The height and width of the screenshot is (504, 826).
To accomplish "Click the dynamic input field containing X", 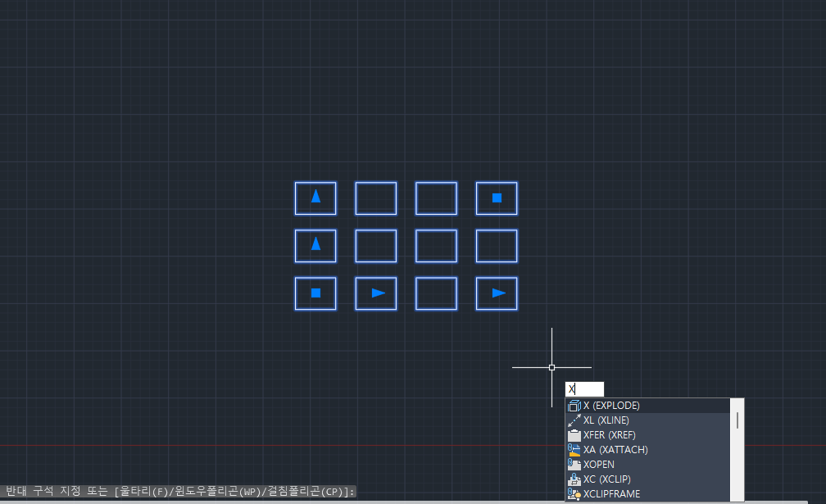I will point(585,389).
